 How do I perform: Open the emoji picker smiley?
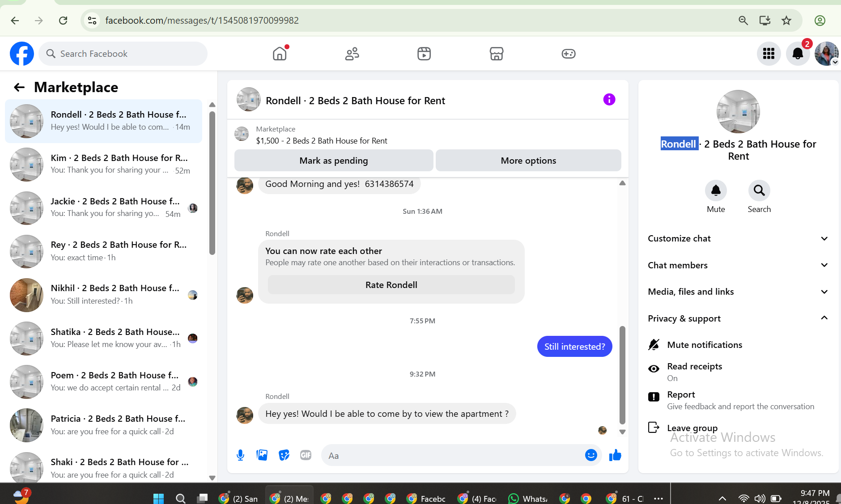coord(591,455)
